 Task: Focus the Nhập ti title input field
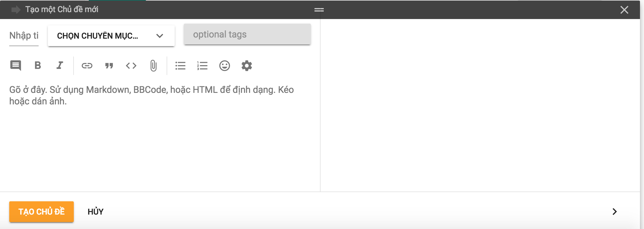point(24,36)
